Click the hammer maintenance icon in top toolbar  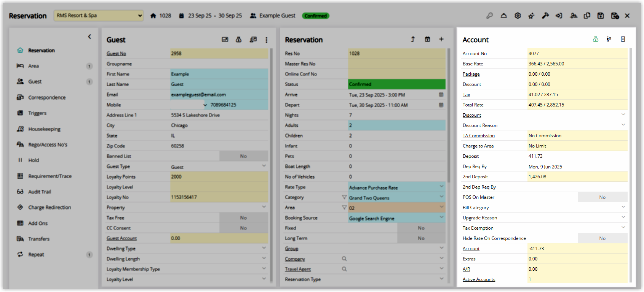(545, 16)
